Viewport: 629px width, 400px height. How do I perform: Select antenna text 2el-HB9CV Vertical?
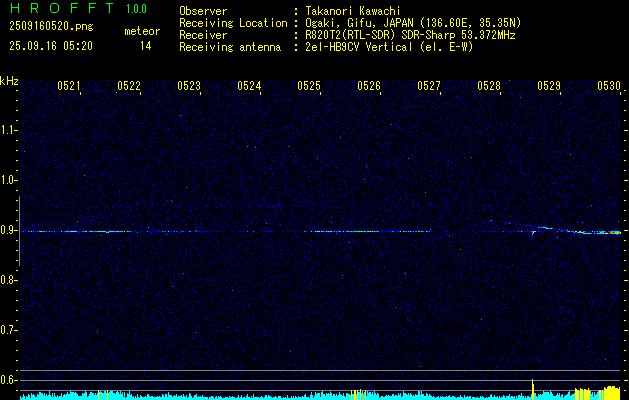[359, 47]
